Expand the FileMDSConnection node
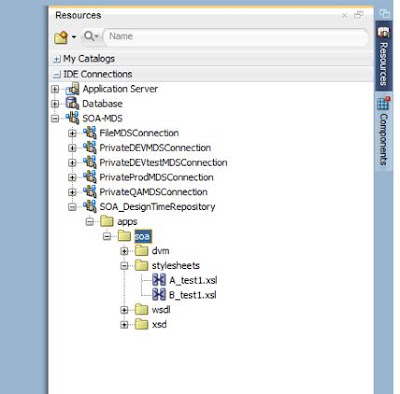 click(x=72, y=133)
